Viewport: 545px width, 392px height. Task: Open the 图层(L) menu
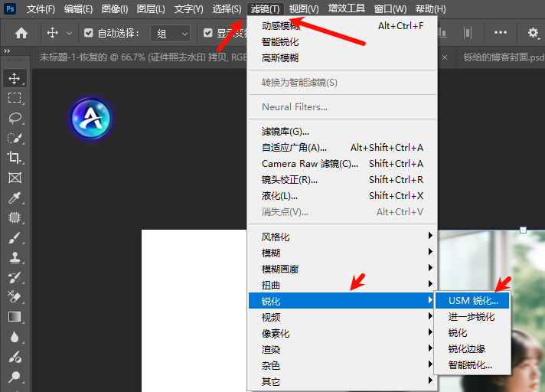(151, 8)
